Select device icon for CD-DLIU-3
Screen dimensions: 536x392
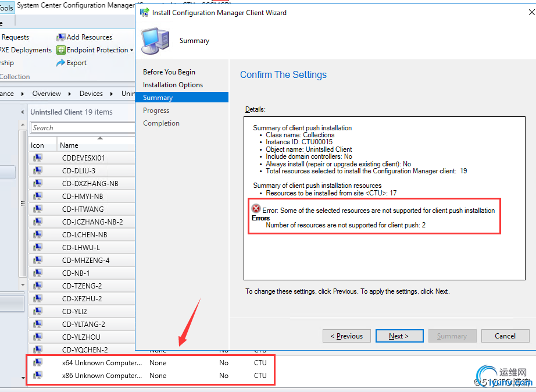pyautogui.click(x=38, y=170)
